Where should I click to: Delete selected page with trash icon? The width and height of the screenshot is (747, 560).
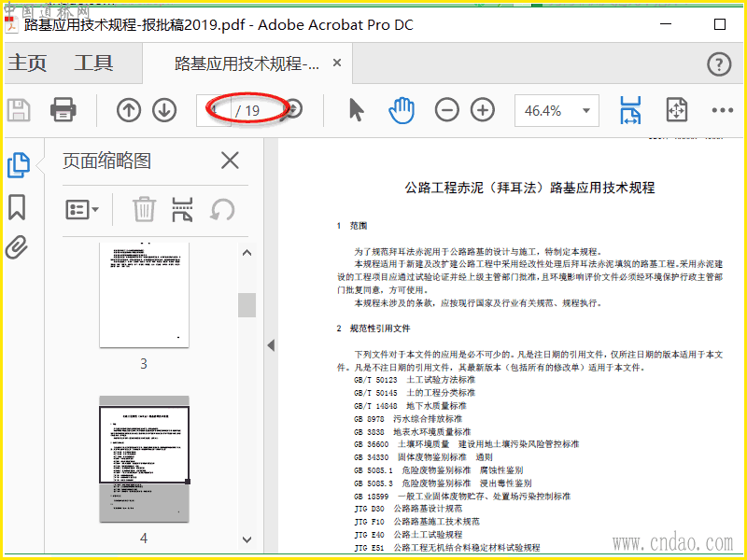click(144, 209)
